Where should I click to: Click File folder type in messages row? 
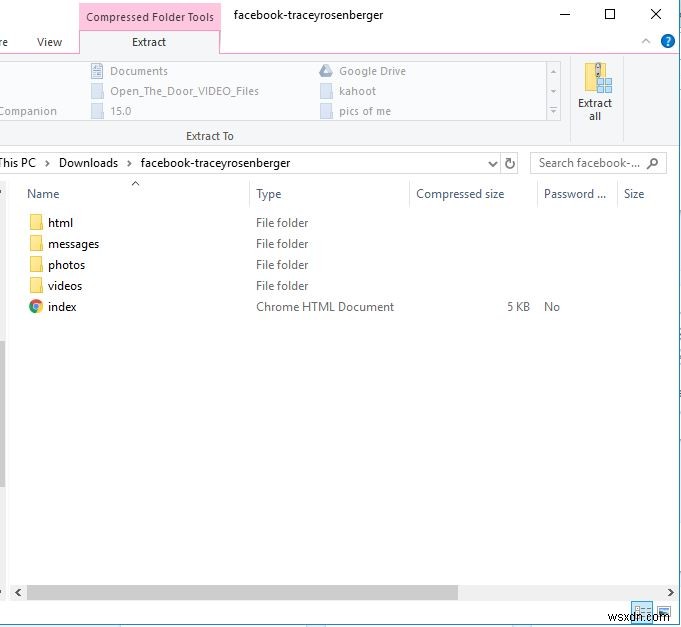coord(282,244)
